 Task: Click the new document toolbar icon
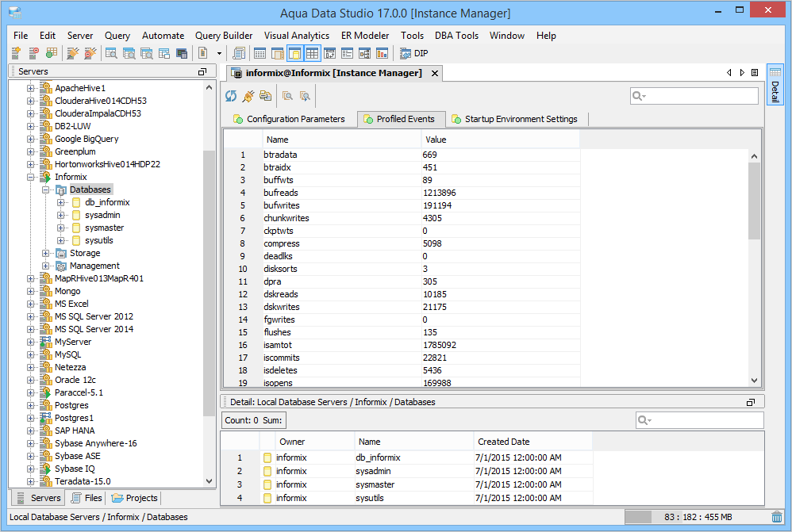(203, 53)
